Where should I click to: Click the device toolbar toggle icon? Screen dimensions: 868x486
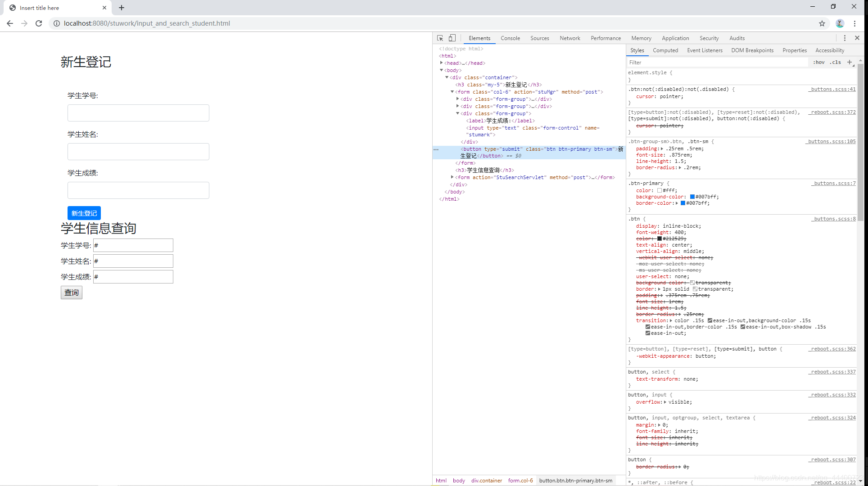click(452, 37)
